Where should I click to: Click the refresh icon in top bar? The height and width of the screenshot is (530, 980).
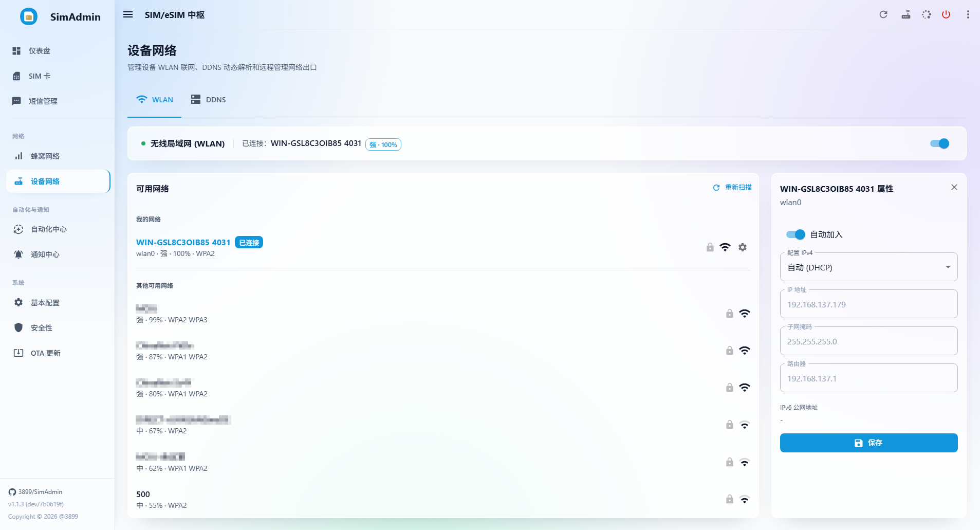tap(883, 14)
